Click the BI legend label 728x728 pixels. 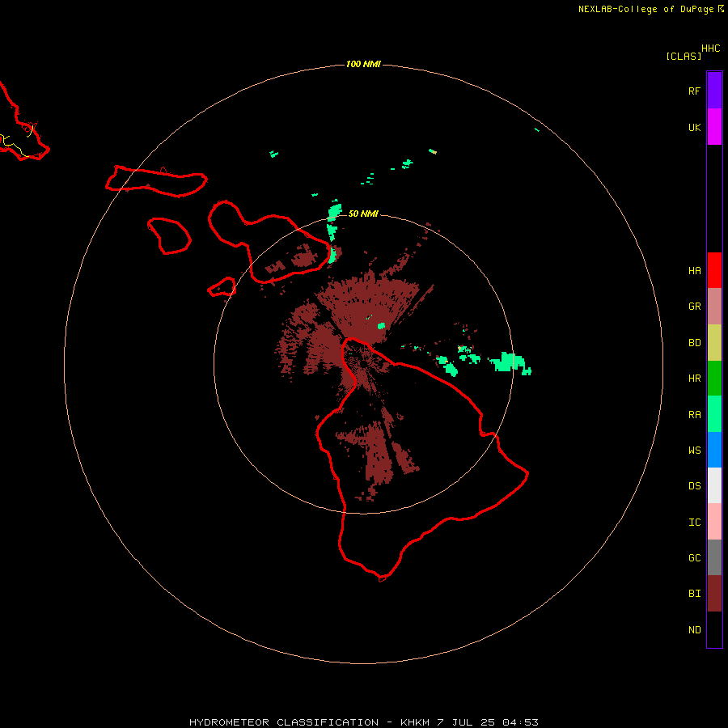pyautogui.click(x=694, y=594)
